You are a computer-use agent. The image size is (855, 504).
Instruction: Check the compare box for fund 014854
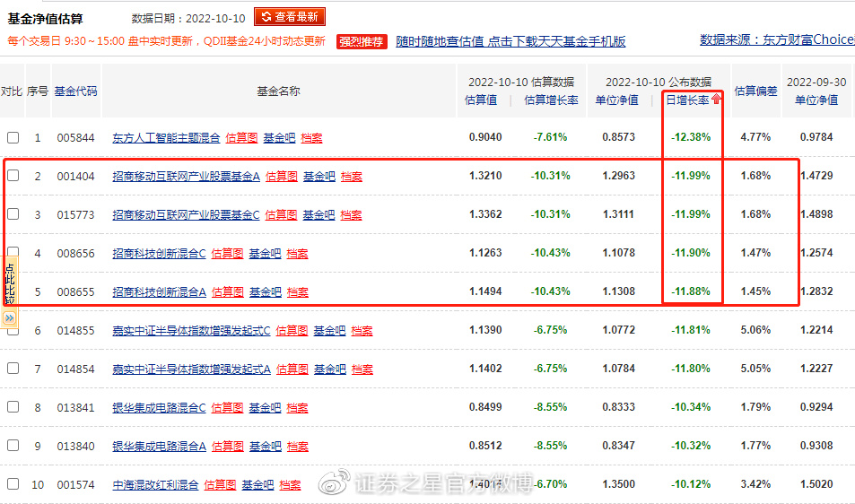point(13,369)
